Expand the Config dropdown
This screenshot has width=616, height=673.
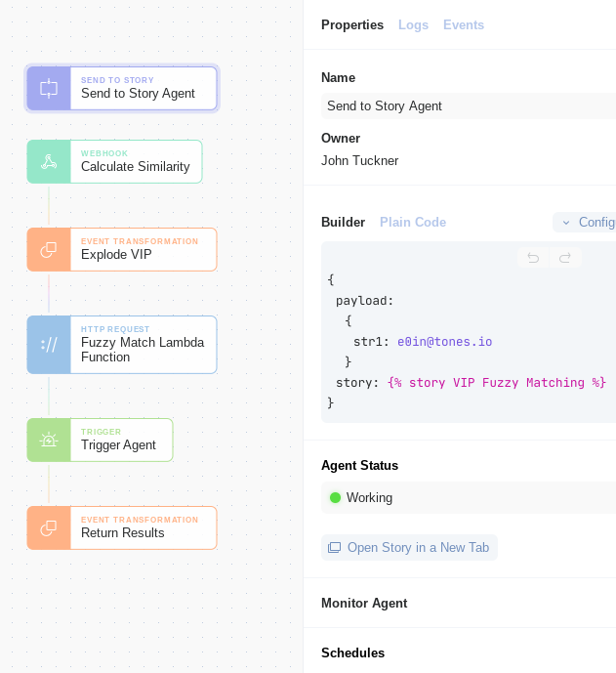585,222
